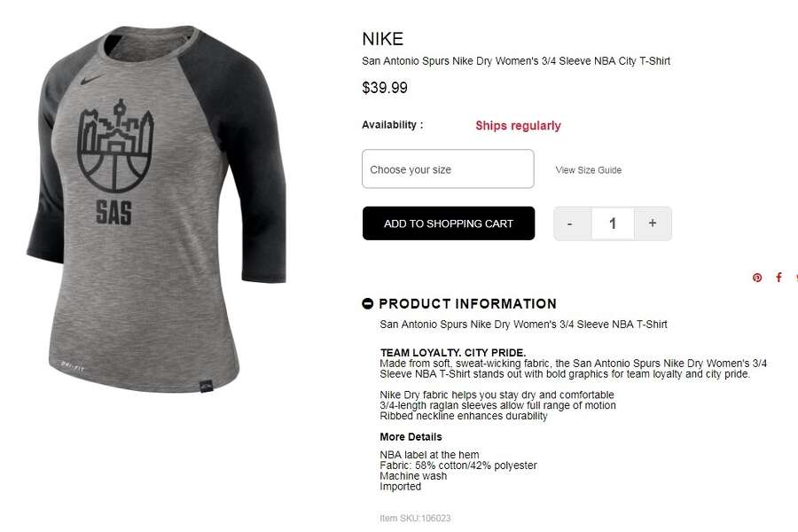The width and height of the screenshot is (798, 532).
Task: Click the More Details subheading
Action: (411, 437)
